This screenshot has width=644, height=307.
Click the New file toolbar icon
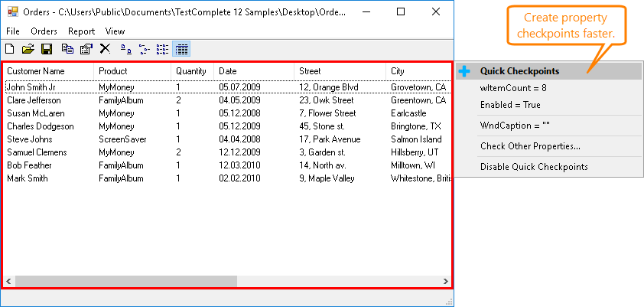9,49
